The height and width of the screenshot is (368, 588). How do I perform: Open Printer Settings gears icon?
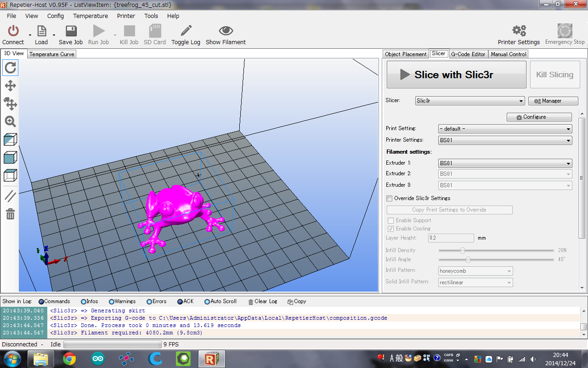click(x=519, y=31)
